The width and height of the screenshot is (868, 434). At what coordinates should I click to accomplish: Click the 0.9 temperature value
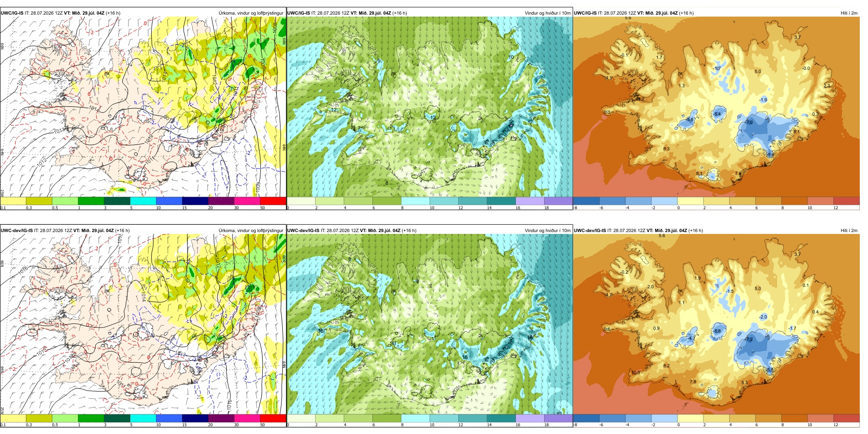click(x=656, y=328)
